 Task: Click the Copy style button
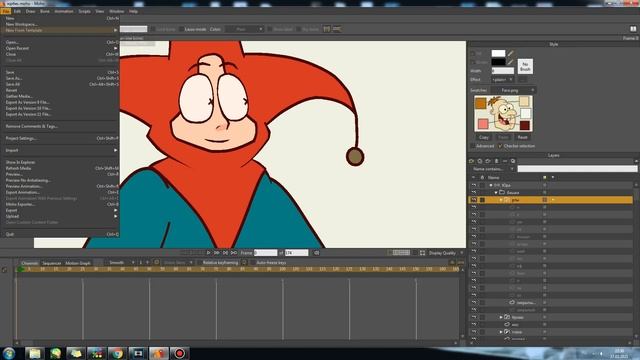[484, 138]
